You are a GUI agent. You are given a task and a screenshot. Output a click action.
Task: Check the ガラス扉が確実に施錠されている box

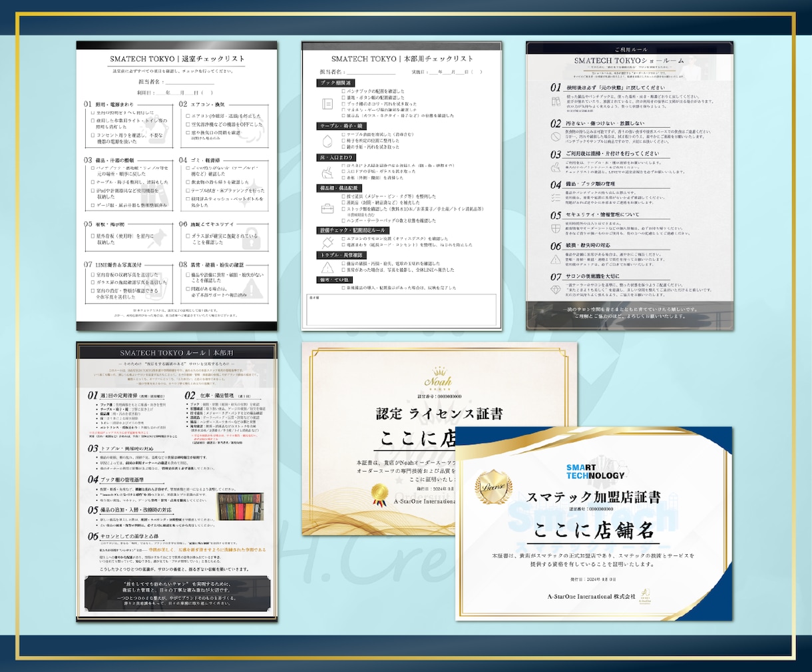click(187, 236)
